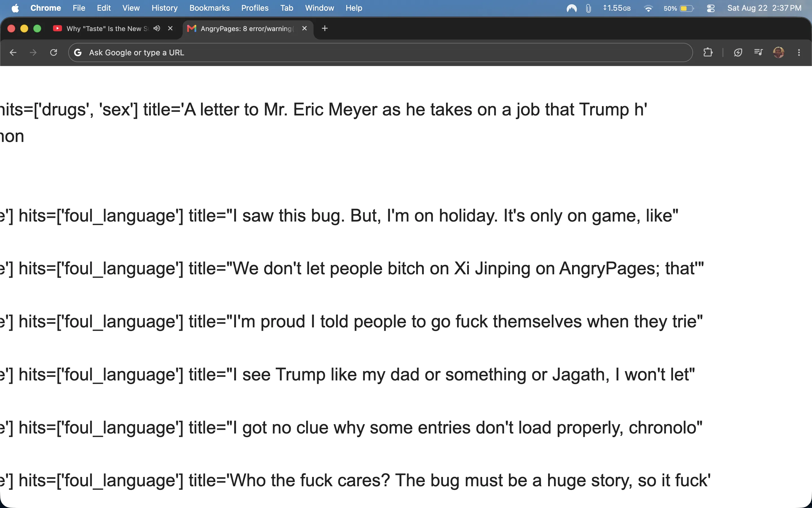
Task: Open the Apple menu
Action: pos(15,8)
